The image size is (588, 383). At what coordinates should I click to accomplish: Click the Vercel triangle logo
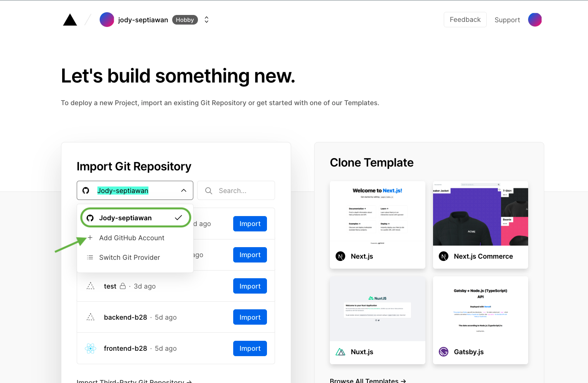pos(70,20)
